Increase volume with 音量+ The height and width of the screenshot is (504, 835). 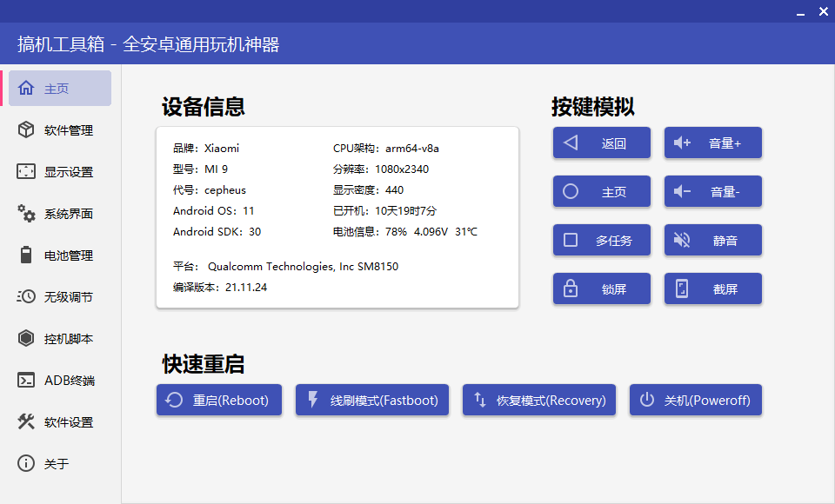(712, 143)
